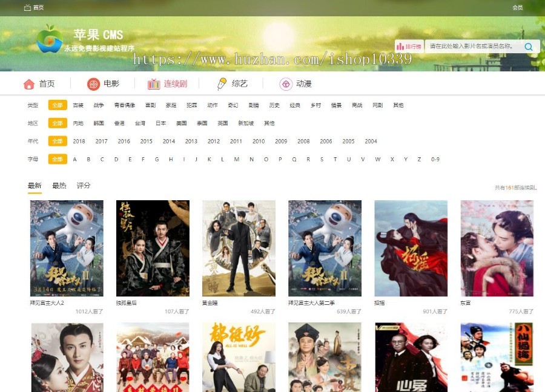Open the 招摇 poster thumbnail
Screen dimensions: 545x392
tap(411, 249)
